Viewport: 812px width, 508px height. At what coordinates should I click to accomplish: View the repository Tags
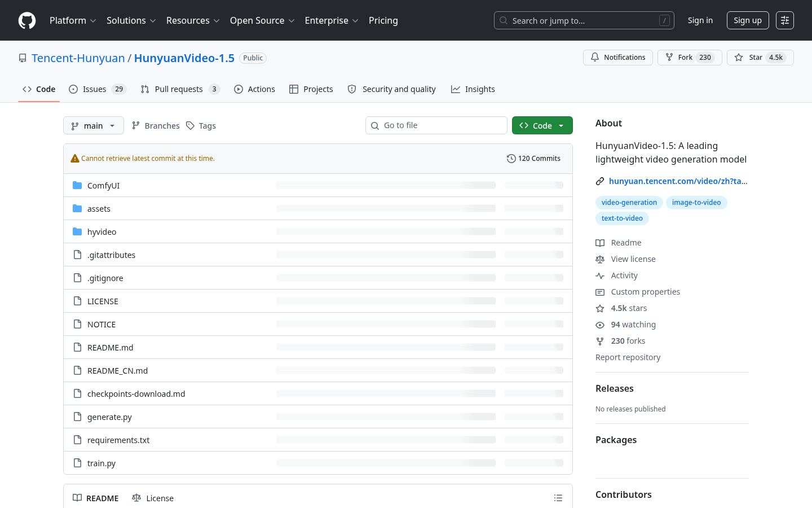[201, 125]
